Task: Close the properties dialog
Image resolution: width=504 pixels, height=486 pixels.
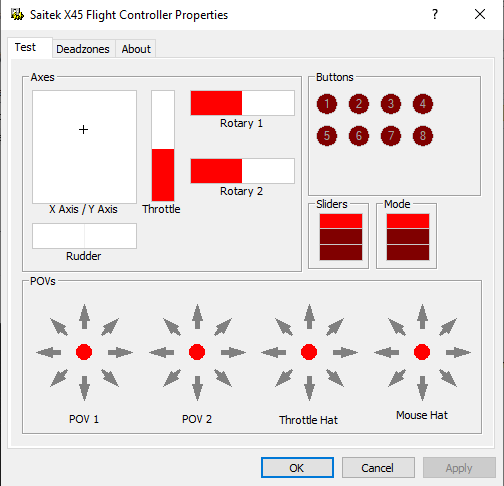Action: [480, 14]
